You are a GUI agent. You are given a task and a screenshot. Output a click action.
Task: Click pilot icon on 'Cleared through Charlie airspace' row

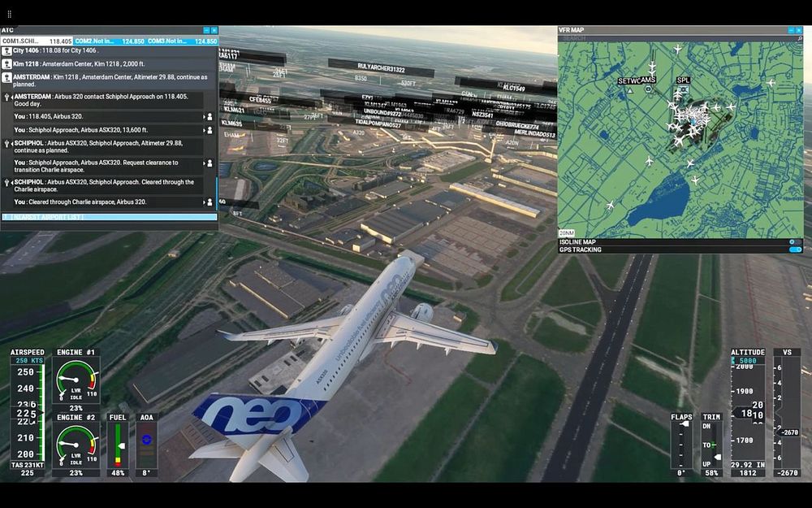[x=209, y=202]
